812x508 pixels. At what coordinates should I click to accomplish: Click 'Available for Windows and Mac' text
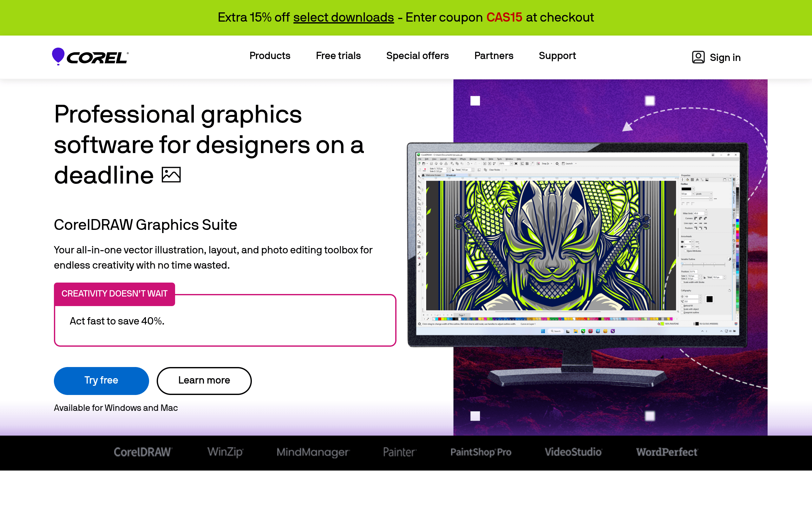coord(116,408)
